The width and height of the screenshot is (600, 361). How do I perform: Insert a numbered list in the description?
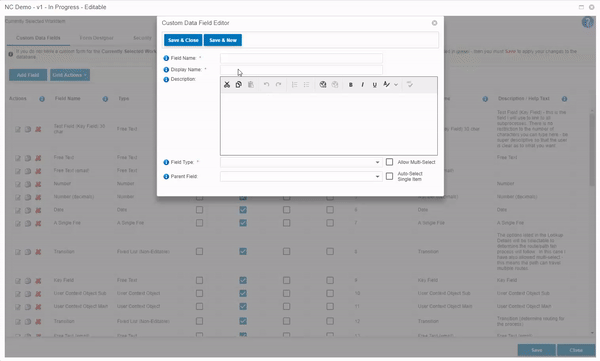[294, 85]
